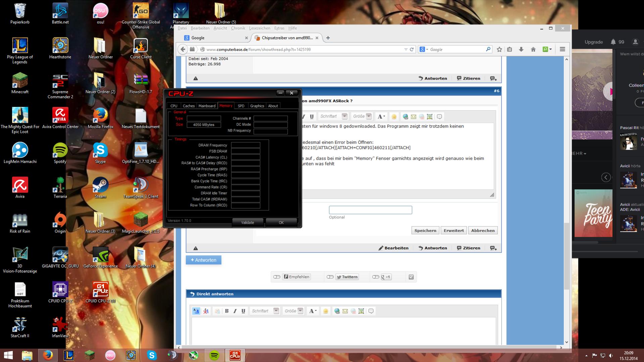Open Counter-Strike Global Offensive desktop icon
644x362 pixels.
coord(141,16)
